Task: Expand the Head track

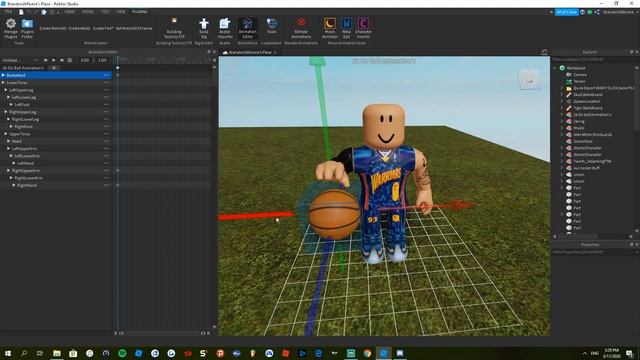Action: tap(9, 141)
